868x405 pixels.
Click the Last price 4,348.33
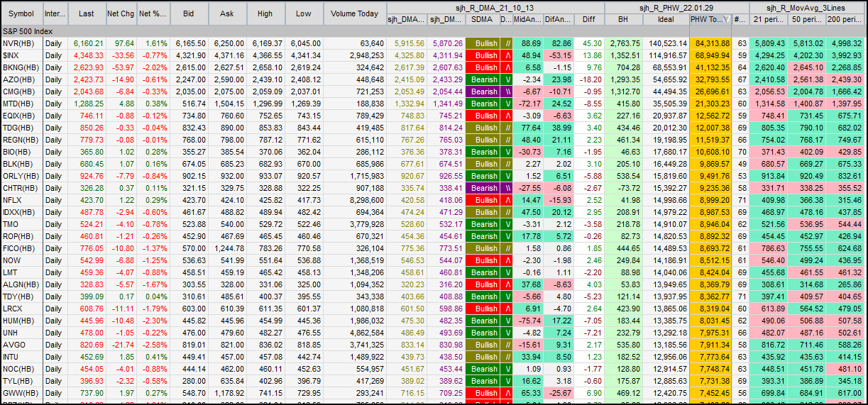(86, 55)
